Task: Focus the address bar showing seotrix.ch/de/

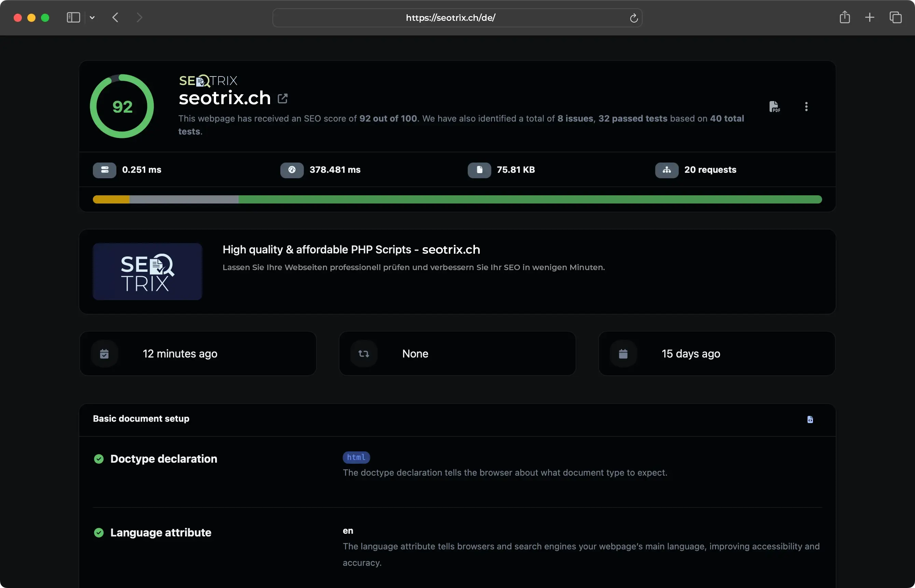Action: [x=457, y=17]
